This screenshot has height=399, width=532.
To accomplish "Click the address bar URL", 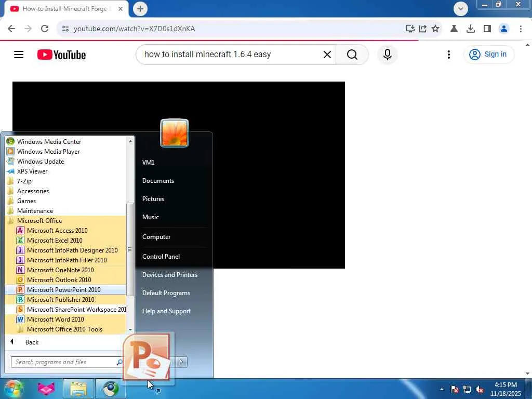I will 135,29.
